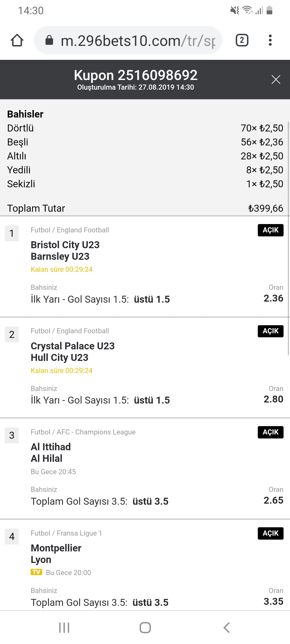Tap the AÇIK badge for Montpellier Lyon
This screenshot has height=644, width=290.
click(270, 533)
